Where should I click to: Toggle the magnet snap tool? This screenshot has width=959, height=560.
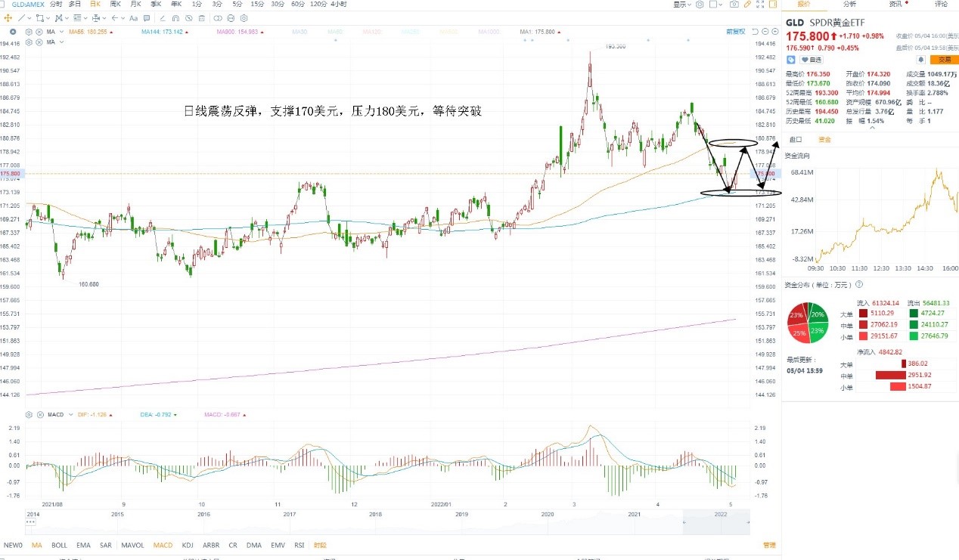[175, 18]
